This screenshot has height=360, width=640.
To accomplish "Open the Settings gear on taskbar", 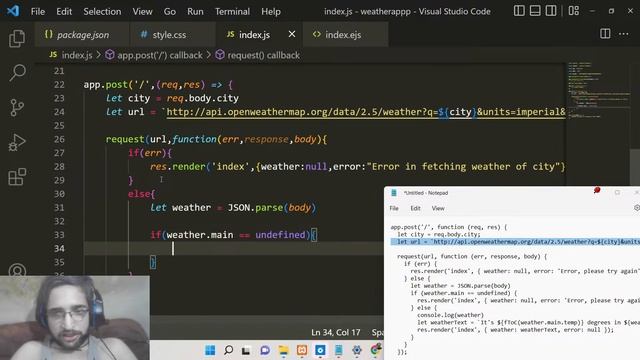I will (357, 350).
